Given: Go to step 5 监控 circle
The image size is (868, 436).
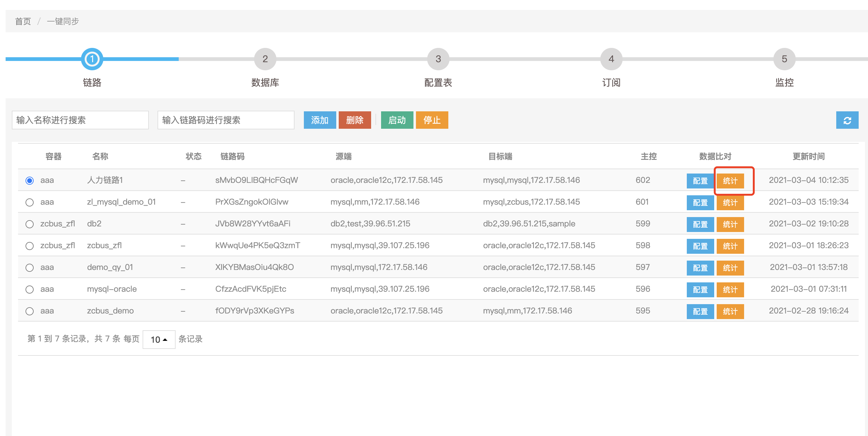Looking at the screenshot, I should pos(784,59).
